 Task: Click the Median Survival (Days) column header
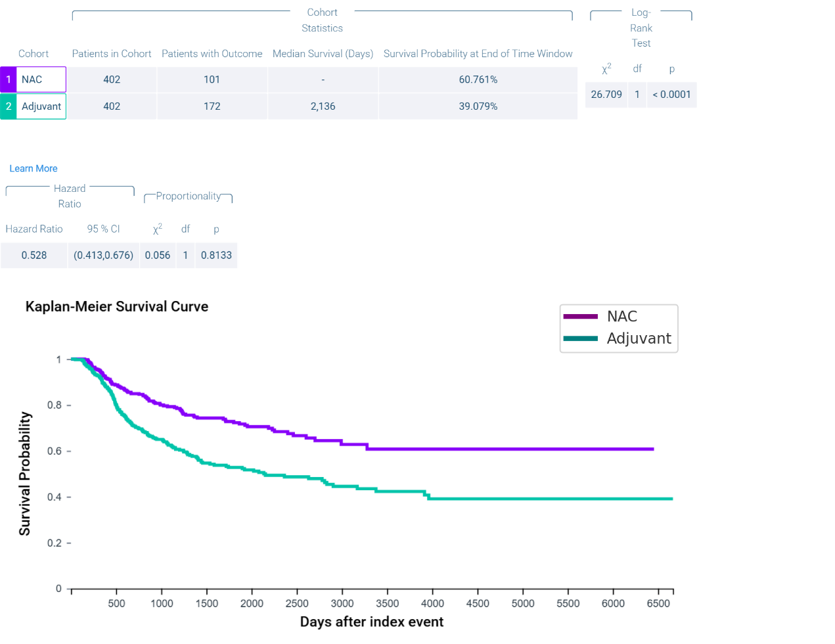(x=323, y=54)
